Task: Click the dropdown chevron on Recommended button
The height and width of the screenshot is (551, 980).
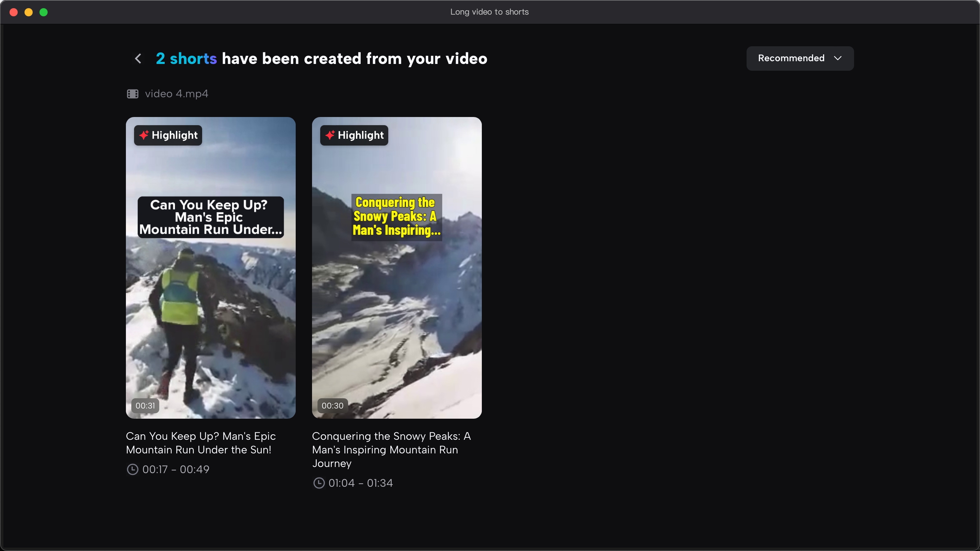Action: click(x=838, y=58)
